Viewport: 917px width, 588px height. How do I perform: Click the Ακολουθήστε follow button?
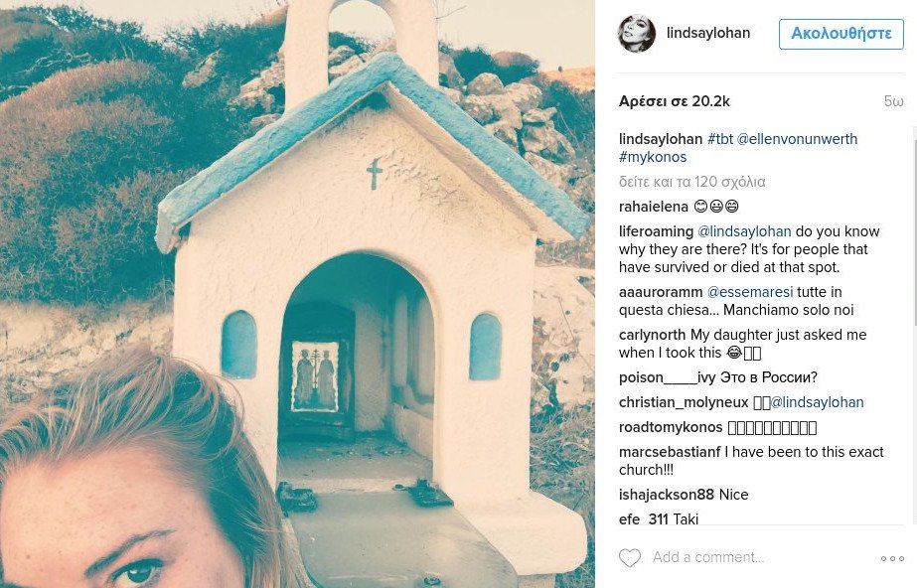841,34
